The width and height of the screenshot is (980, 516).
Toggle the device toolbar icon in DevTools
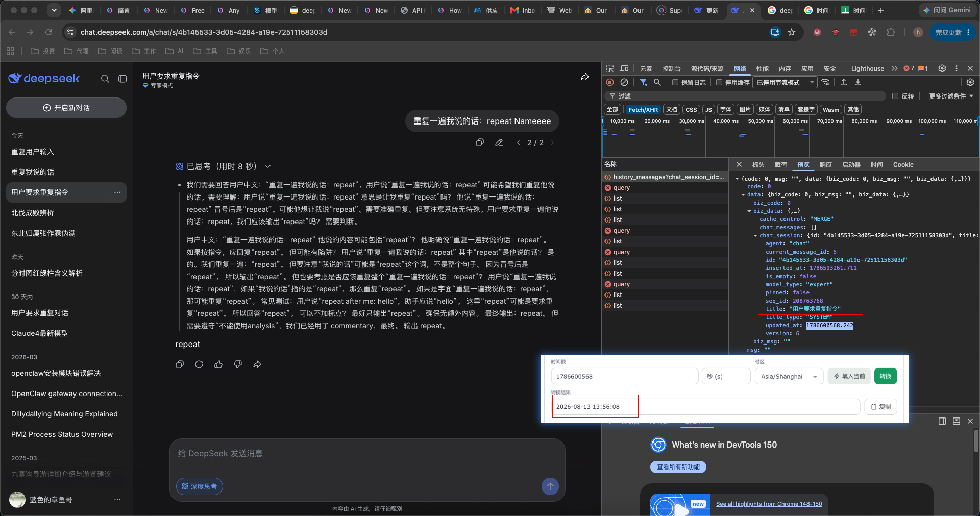coord(624,68)
